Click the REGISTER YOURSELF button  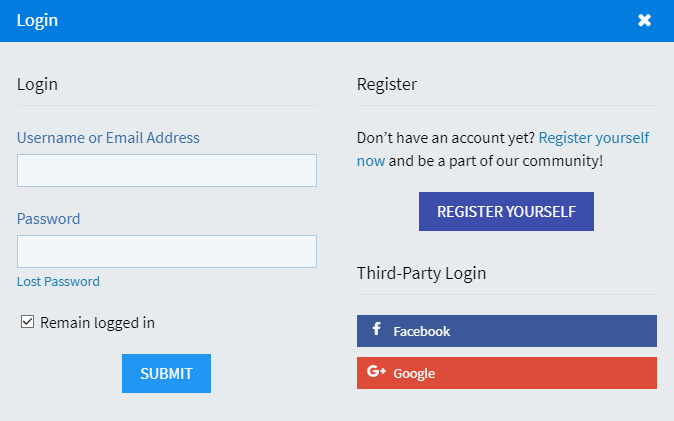(x=506, y=212)
